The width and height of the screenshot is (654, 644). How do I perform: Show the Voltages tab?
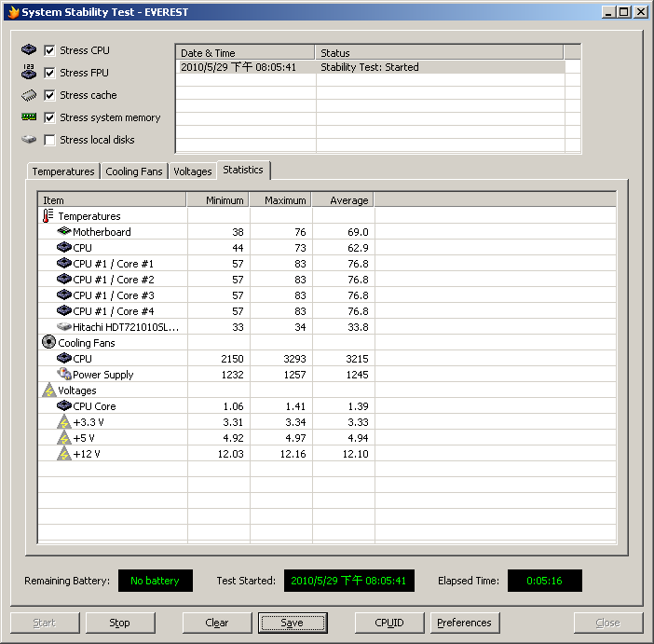[x=193, y=171]
